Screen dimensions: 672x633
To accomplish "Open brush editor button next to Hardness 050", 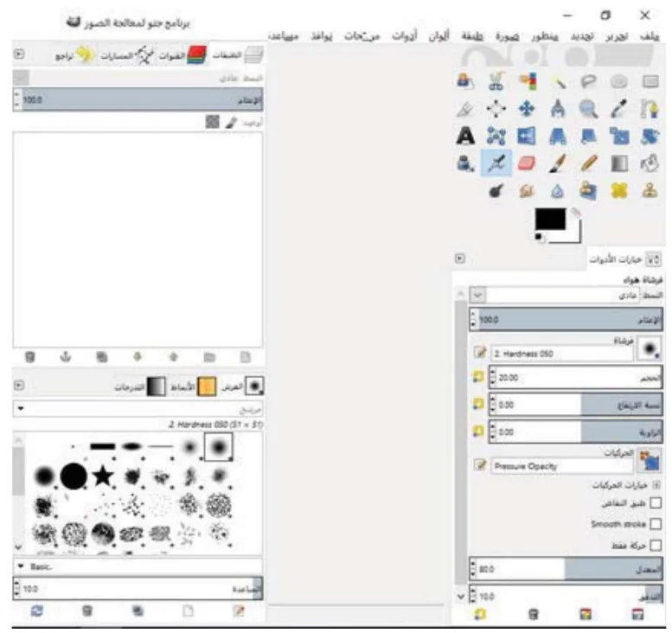I will coord(480,353).
